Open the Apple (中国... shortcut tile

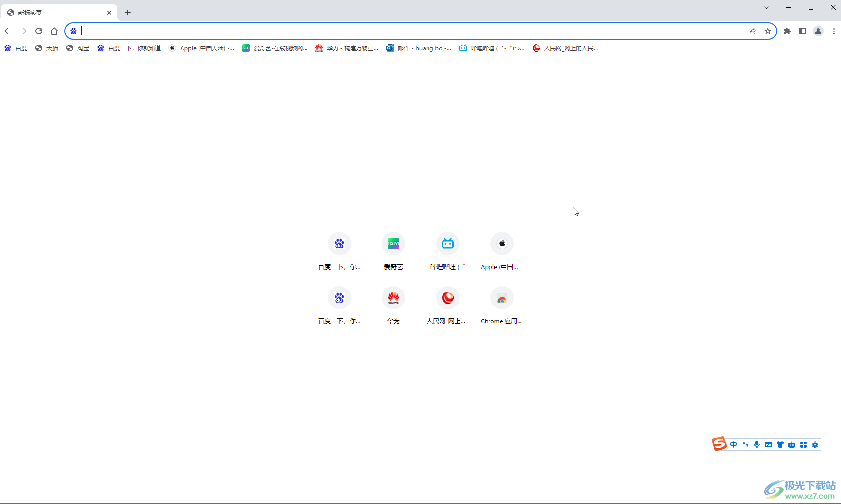(502, 251)
